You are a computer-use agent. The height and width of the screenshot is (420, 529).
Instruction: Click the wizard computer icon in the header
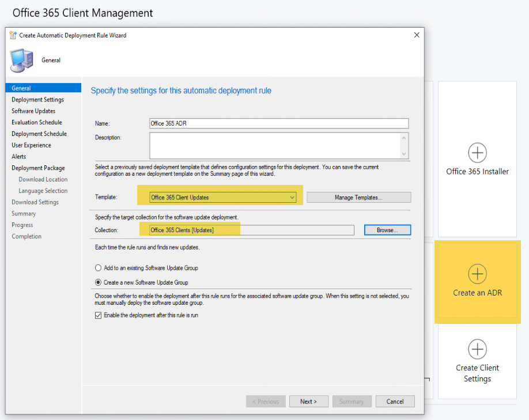coord(21,60)
